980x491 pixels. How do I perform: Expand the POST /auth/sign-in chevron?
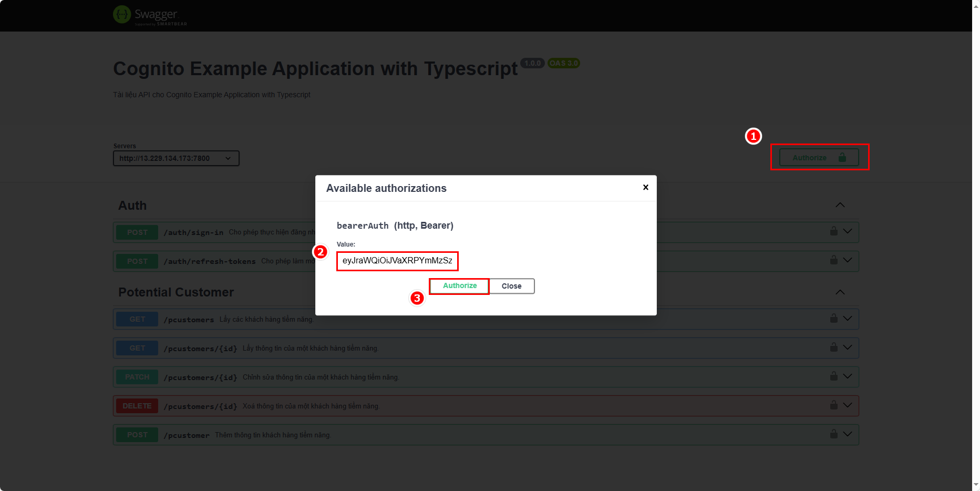(x=848, y=231)
